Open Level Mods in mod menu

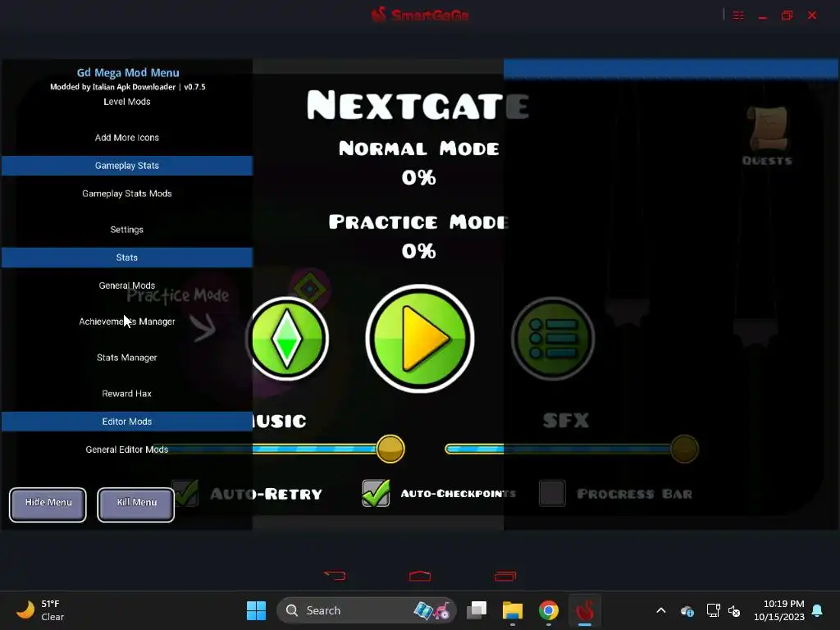pyautogui.click(x=127, y=102)
